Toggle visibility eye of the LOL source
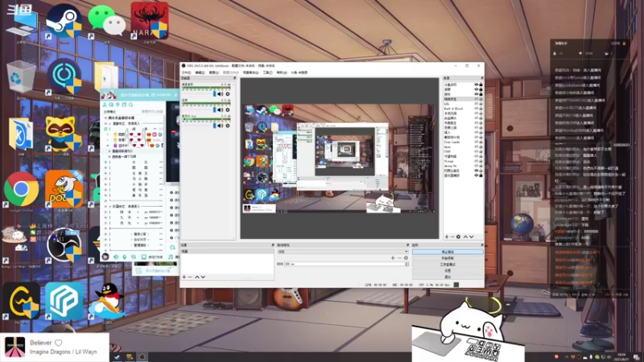This screenshot has width=644, height=362. coord(477,104)
